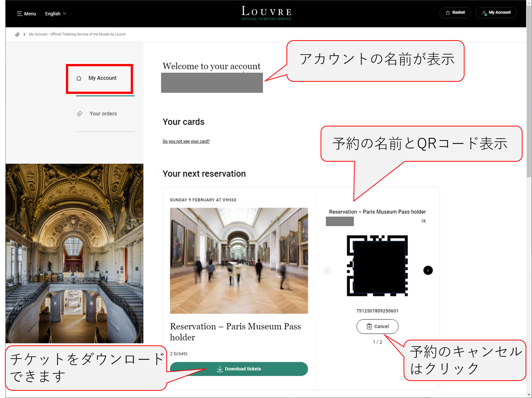Open the hamburger Menu icon

pyautogui.click(x=19, y=14)
